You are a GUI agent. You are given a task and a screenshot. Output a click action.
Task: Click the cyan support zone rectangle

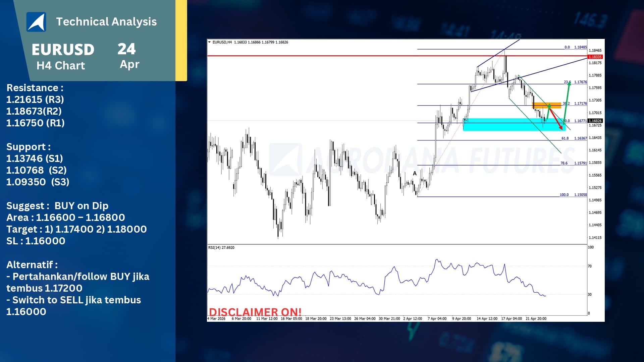point(514,124)
